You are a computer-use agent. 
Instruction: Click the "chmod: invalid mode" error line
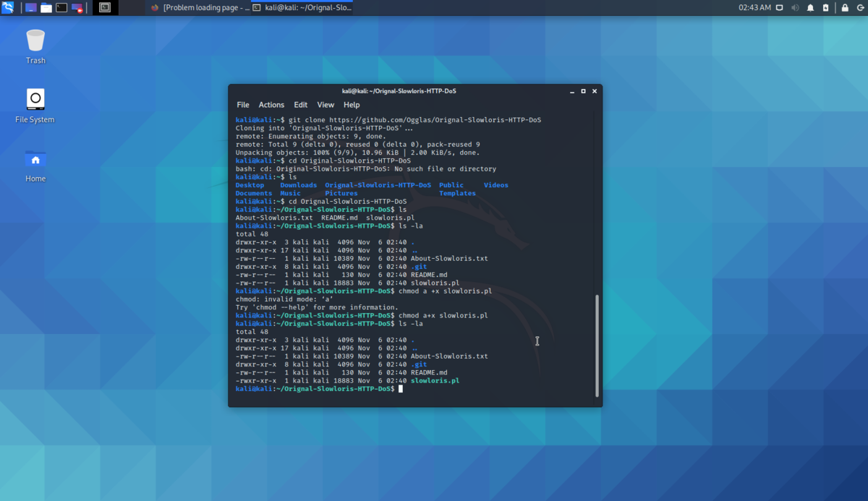pos(284,299)
